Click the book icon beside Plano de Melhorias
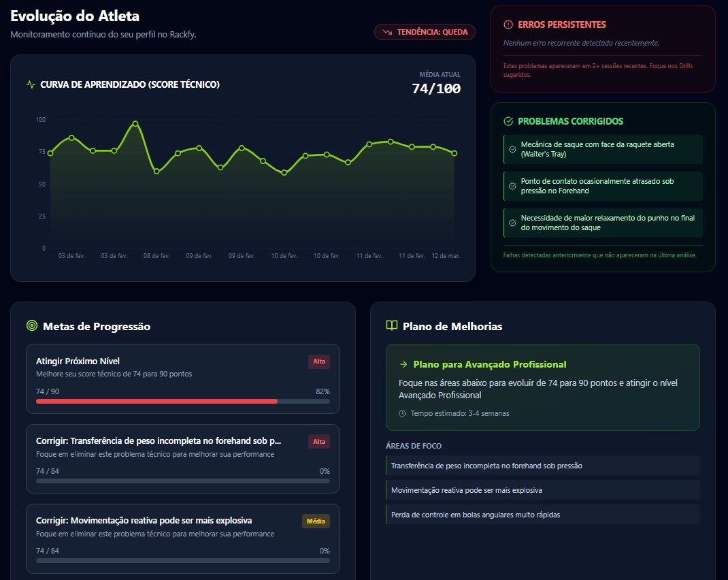Screen dimensions: 728x580 click(x=392, y=326)
